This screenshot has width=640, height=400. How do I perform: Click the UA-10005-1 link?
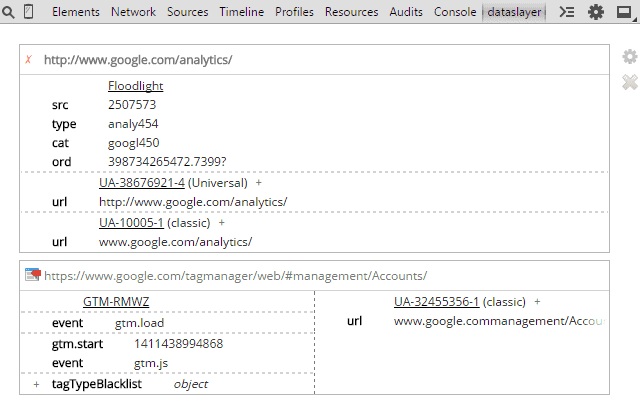coord(131,223)
